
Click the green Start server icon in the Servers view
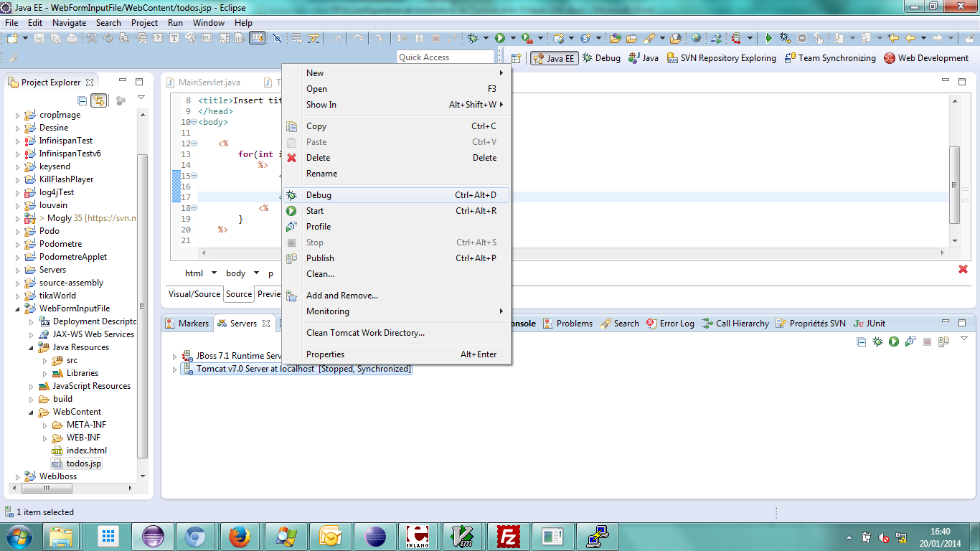[894, 342]
